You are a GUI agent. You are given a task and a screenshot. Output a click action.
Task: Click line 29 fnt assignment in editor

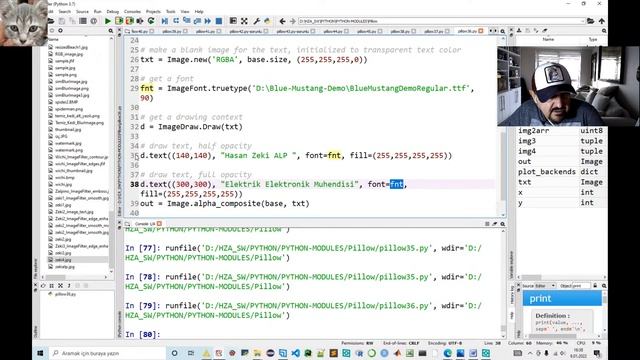point(307,89)
